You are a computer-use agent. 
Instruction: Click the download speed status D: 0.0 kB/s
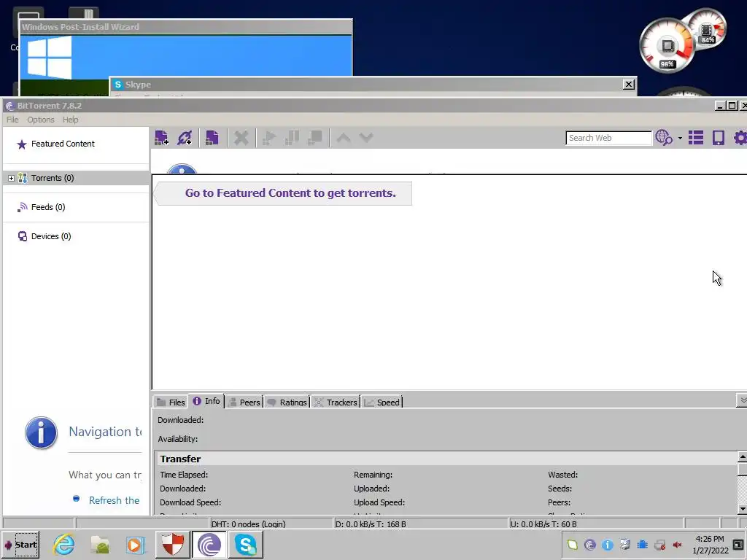[371, 524]
